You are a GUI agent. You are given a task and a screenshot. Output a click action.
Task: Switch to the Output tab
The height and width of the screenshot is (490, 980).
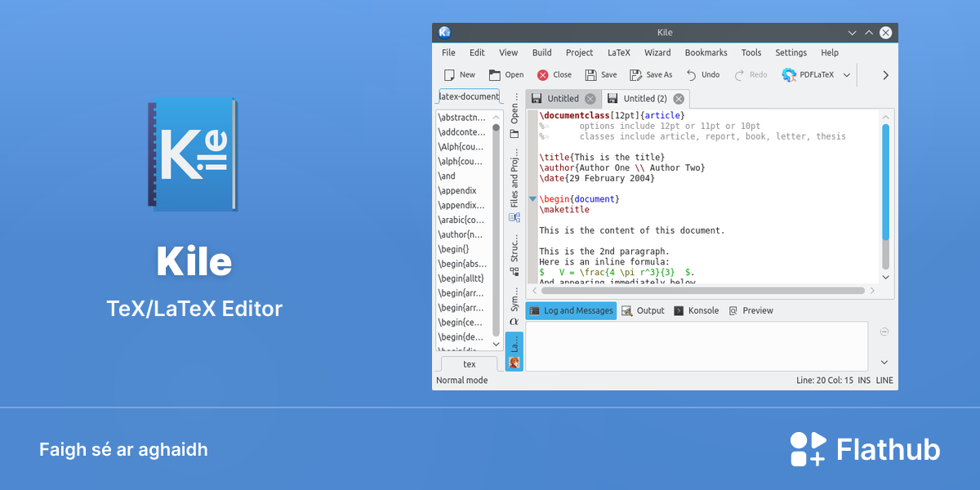(643, 310)
